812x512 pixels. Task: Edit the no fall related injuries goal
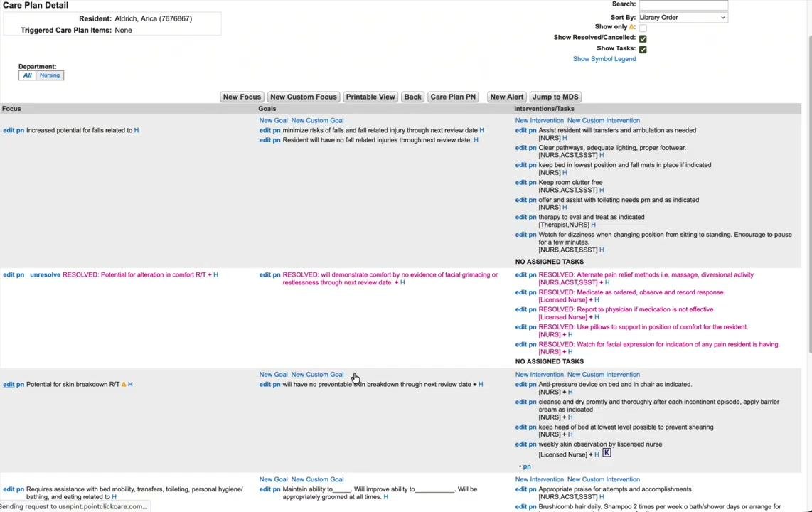[265, 140]
